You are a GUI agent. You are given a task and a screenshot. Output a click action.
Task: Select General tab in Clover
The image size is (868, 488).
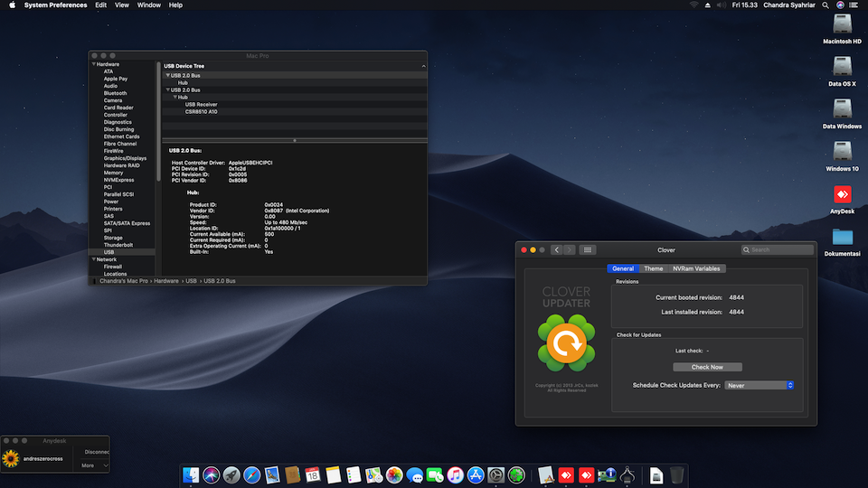click(623, 268)
